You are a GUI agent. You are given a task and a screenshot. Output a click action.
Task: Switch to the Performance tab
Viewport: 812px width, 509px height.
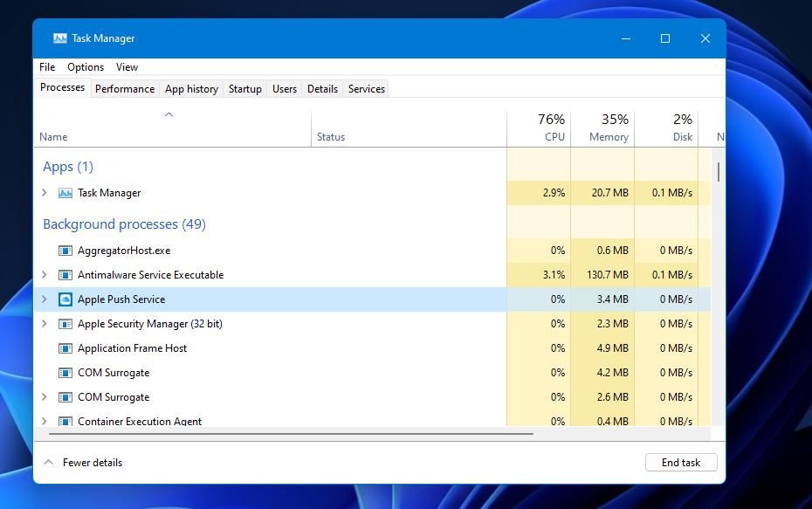point(124,88)
